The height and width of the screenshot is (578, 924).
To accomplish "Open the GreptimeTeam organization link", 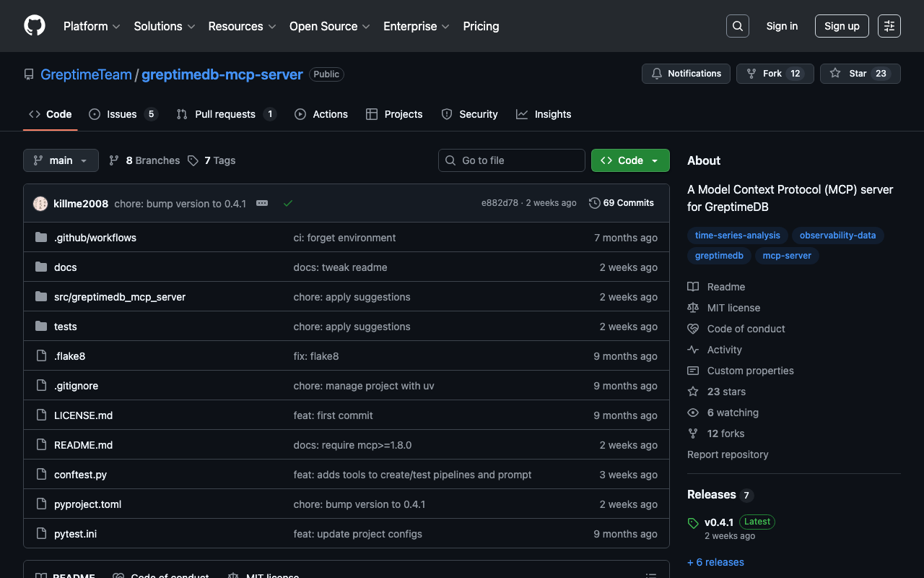I will [86, 74].
